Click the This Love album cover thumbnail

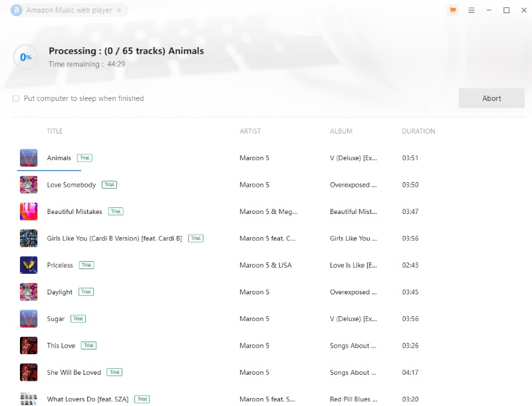pyautogui.click(x=29, y=346)
